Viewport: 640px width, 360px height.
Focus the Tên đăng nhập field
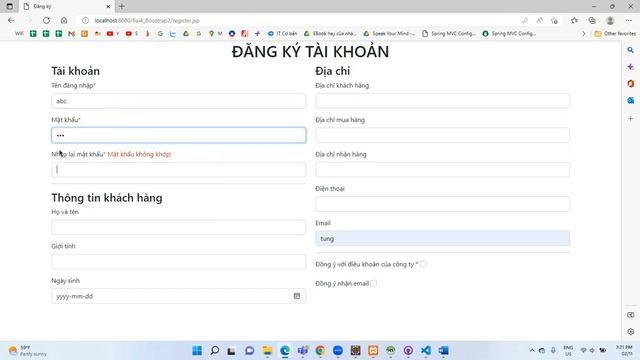tap(178, 101)
